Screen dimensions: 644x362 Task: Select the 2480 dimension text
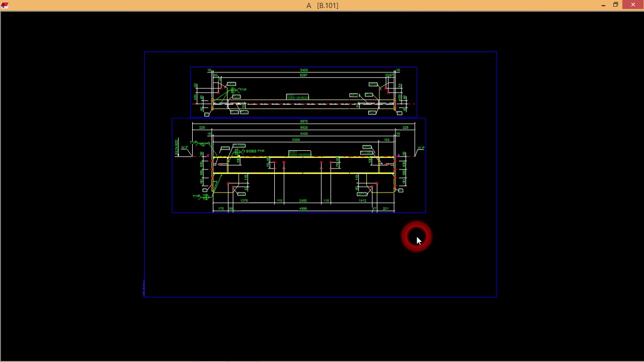coord(303,201)
